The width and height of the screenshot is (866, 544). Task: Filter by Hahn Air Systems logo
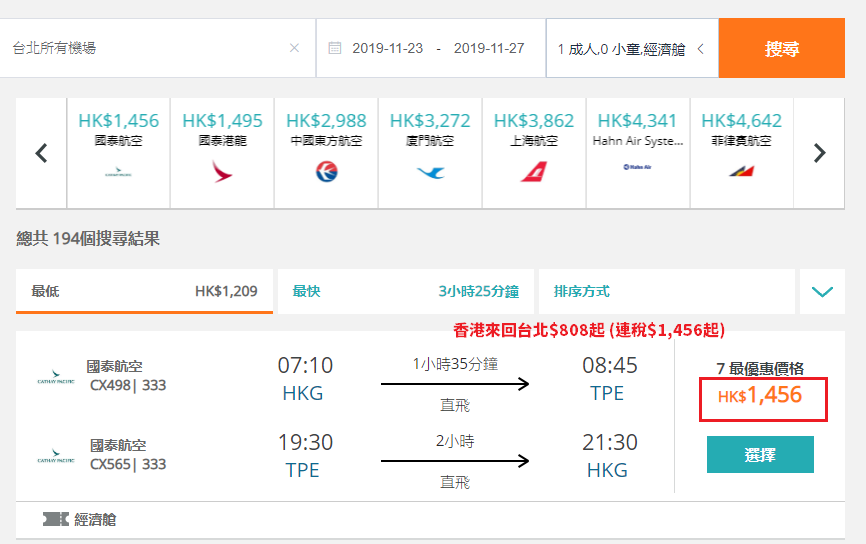(x=637, y=167)
